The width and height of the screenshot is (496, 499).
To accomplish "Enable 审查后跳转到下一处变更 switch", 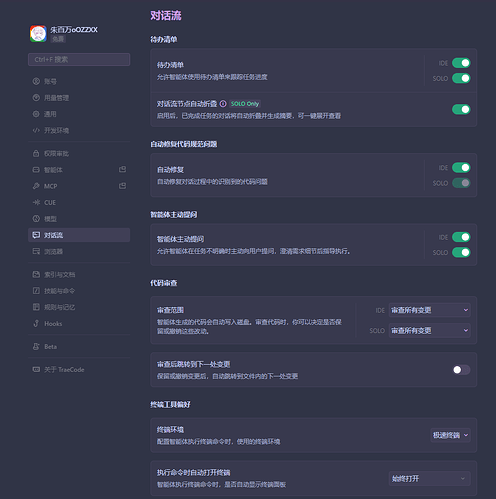I will point(461,370).
